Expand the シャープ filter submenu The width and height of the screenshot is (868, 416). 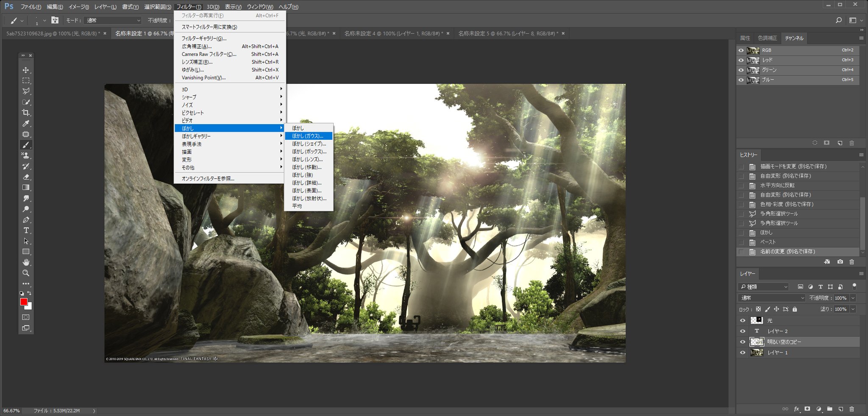pos(230,97)
